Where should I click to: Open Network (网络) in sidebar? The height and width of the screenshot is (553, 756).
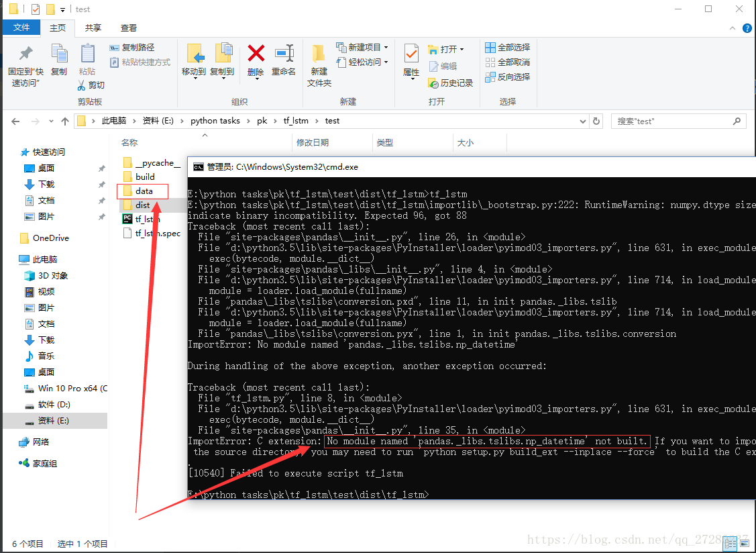click(34, 442)
